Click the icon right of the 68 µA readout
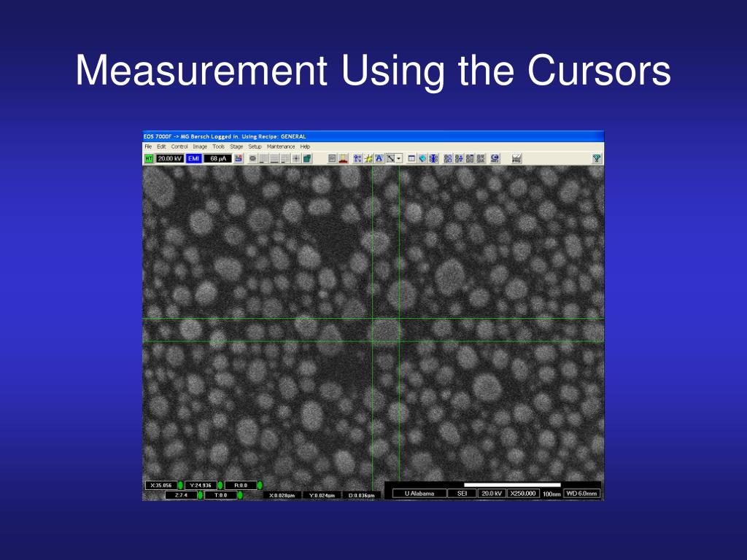 click(239, 158)
